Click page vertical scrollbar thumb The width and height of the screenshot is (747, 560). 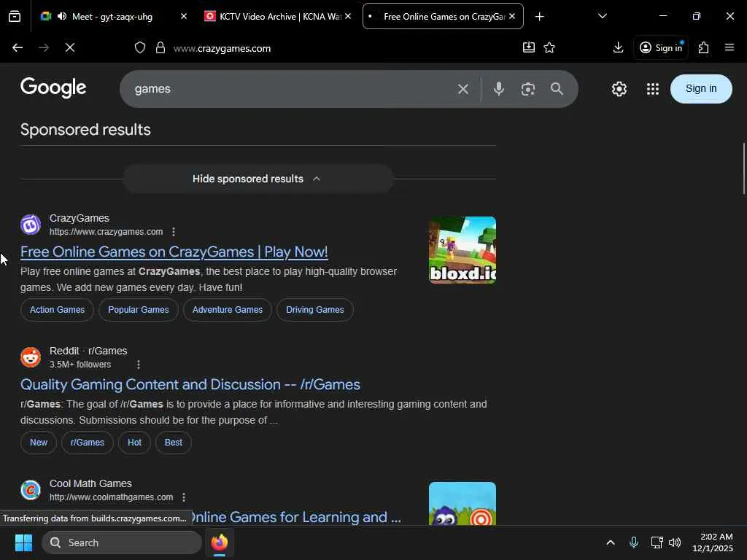click(743, 168)
